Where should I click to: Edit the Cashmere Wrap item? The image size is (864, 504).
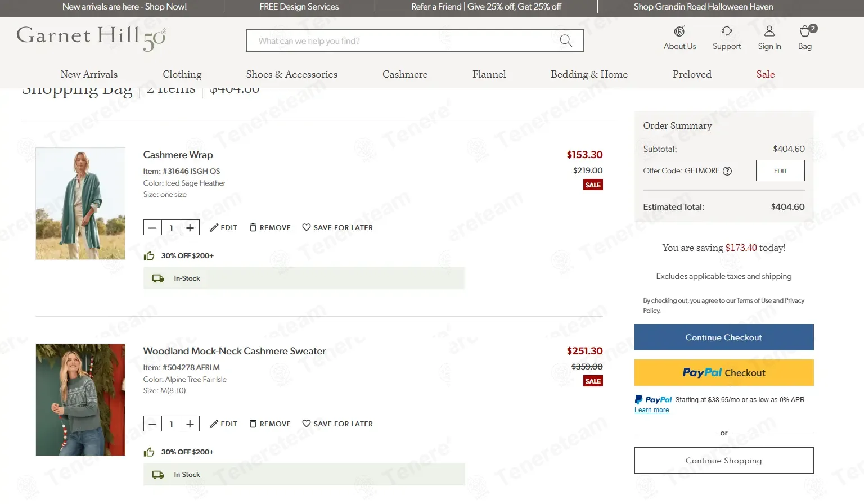coord(223,228)
